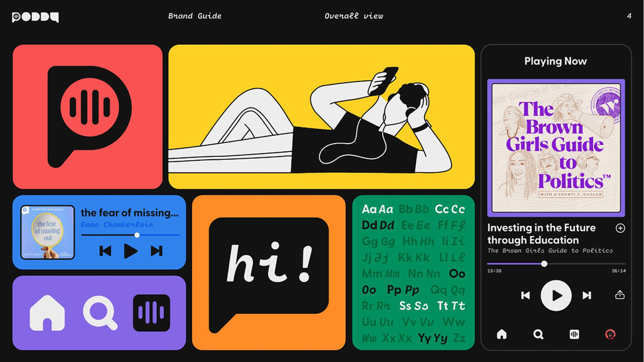Open The Brown Girls Guide to Politics show link
644x362 pixels.
(x=550, y=251)
